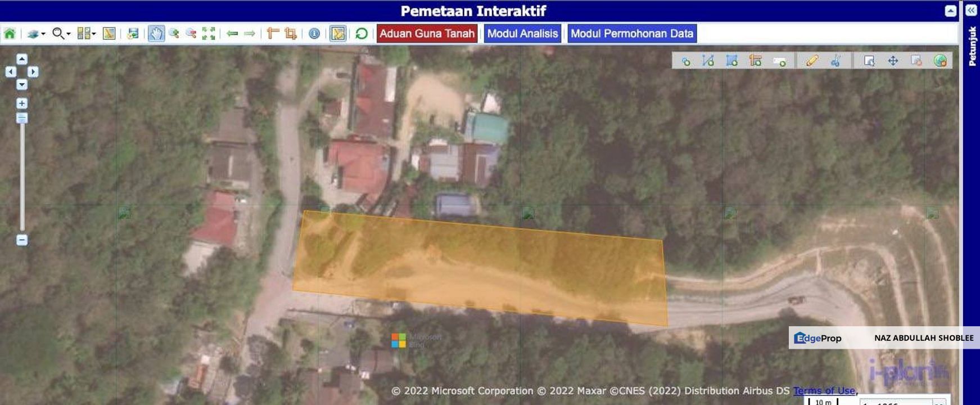The height and width of the screenshot is (405, 980).
Task: Click the zoom slider handle
Action: pyautogui.click(x=21, y=118)
